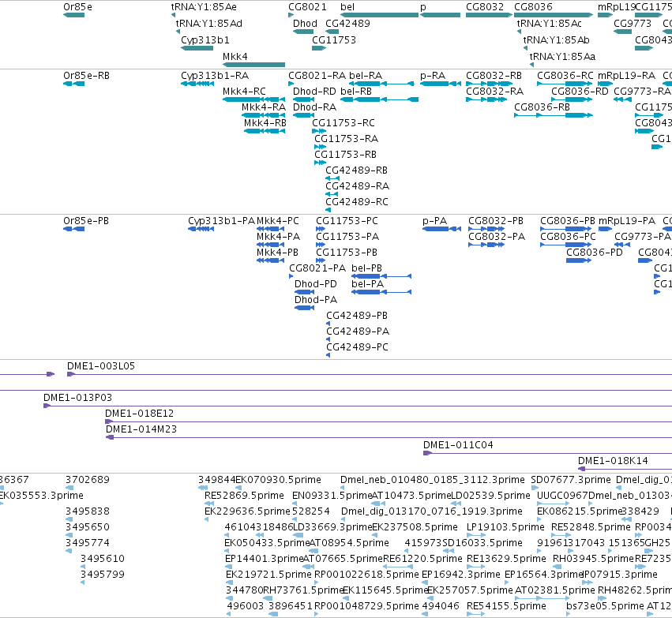Select the bel-RA transcript label
The width and height of the screenshot is (672, 618).
[x=366, y=76]
